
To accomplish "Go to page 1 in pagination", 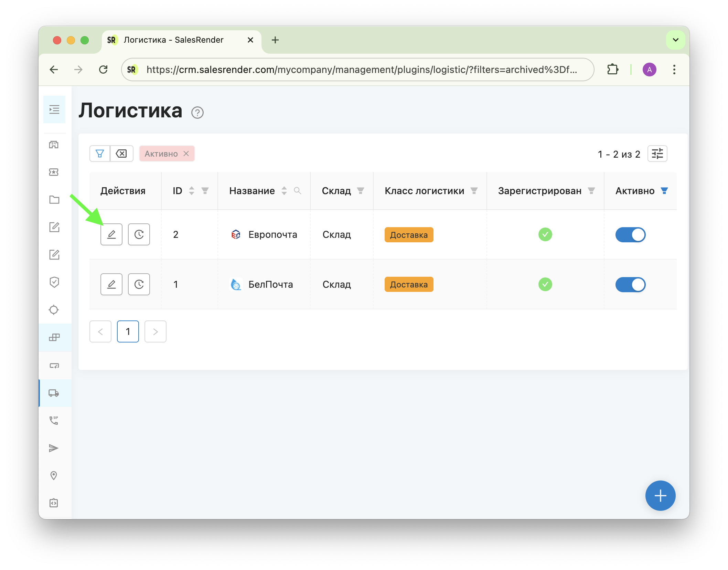I will point(128,331).
